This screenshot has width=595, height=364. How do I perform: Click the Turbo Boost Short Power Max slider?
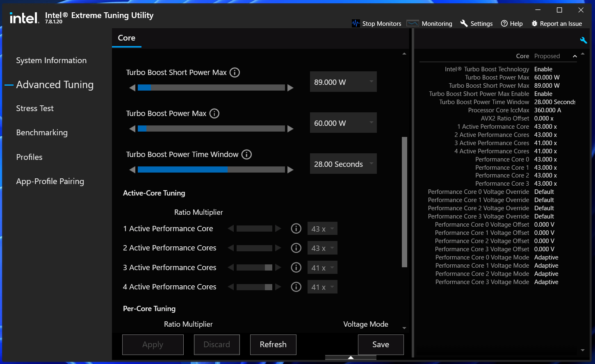click(211, 88)
